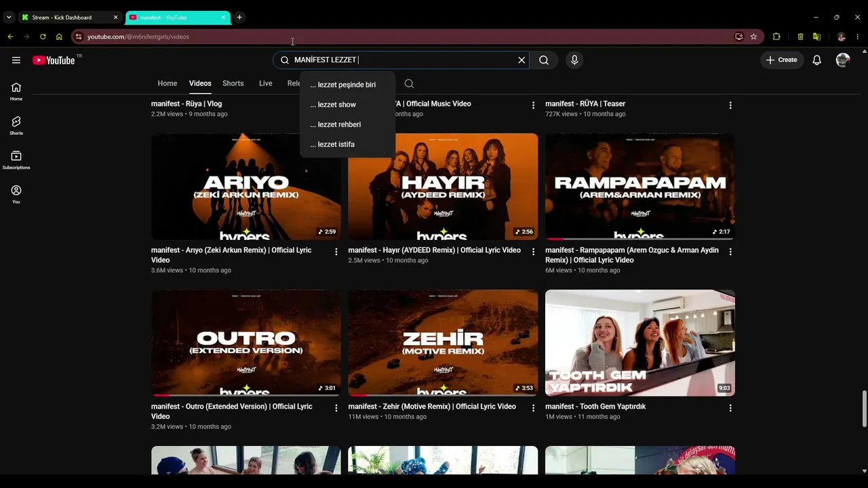This screenshot has width=868, height=488.
Task: Open the YouTube hamburger guide menu
Action: coord(16,60)
